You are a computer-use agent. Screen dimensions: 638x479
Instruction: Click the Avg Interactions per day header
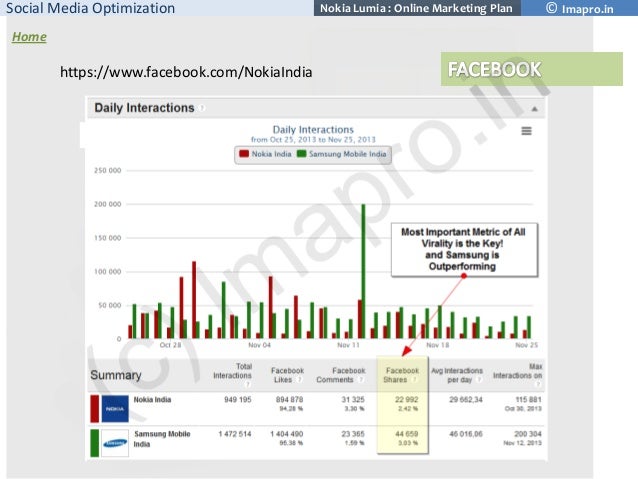click(457, 375)
